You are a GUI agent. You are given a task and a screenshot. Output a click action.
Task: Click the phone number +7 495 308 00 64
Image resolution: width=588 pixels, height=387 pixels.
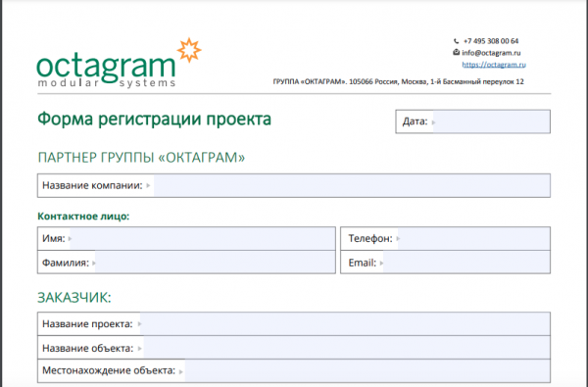[x=491, y=41]
